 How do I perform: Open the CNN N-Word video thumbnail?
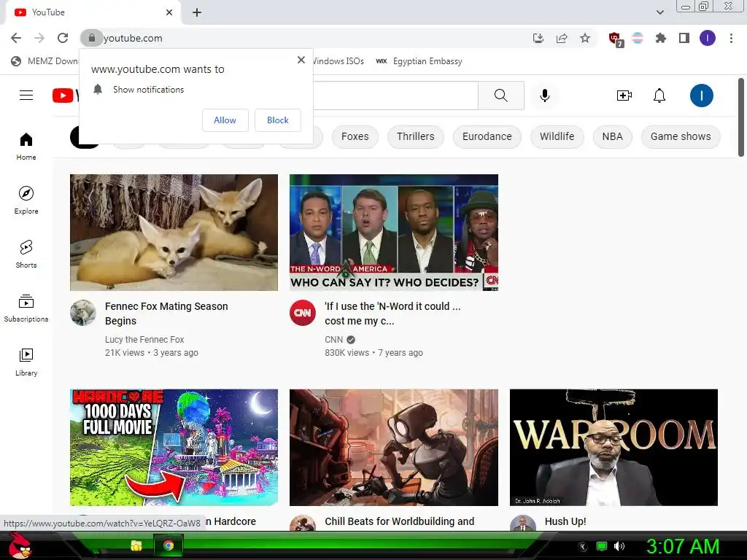pyautogui.click(x=394, y=233)
